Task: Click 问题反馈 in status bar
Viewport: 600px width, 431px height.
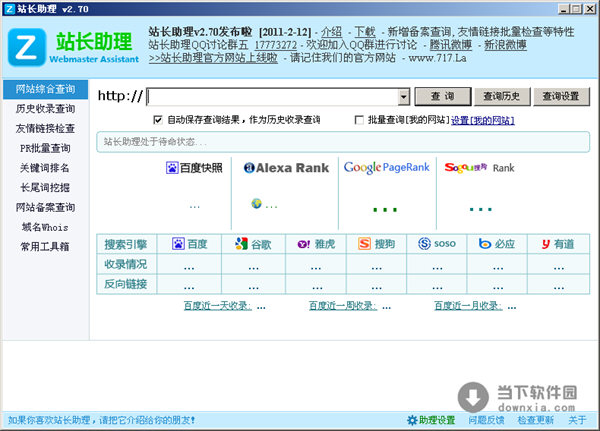Action: tap(486, 420)
